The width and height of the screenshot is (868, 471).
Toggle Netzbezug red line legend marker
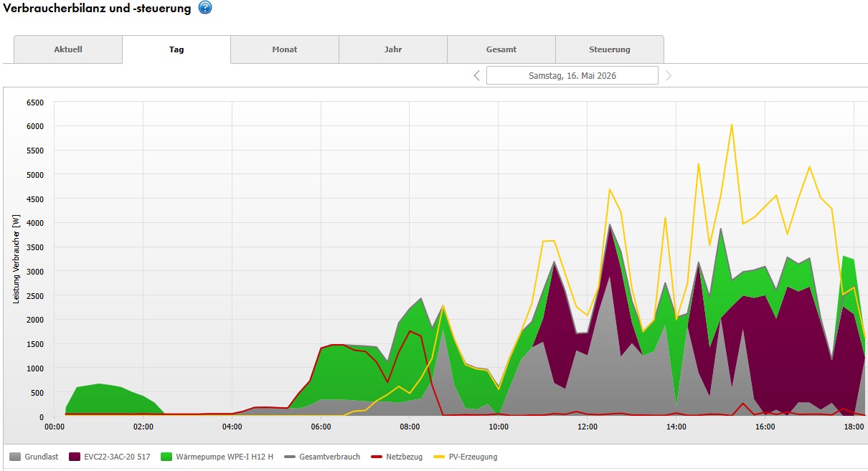tap(377, 457)
